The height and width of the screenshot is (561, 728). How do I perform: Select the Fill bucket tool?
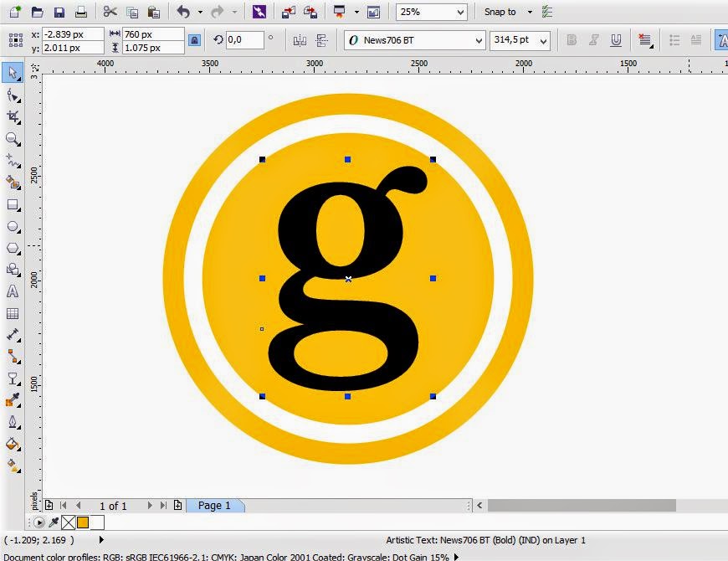(13, 444)
